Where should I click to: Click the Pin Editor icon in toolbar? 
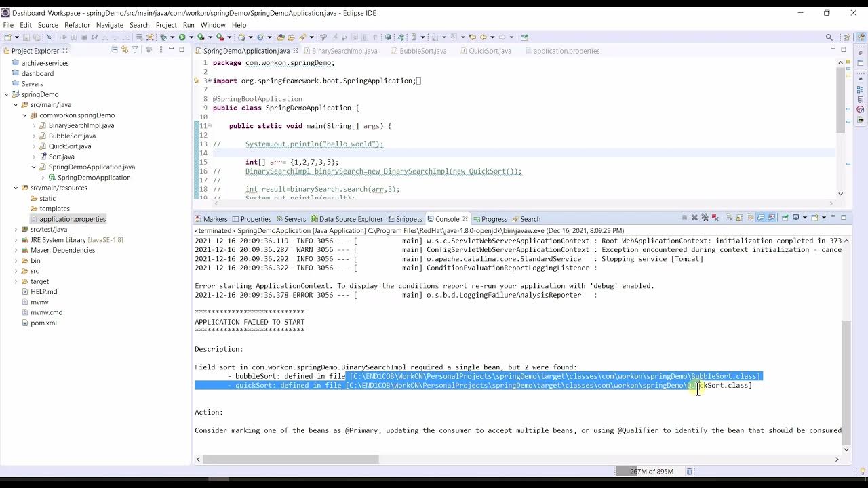[x=524, y=37]
